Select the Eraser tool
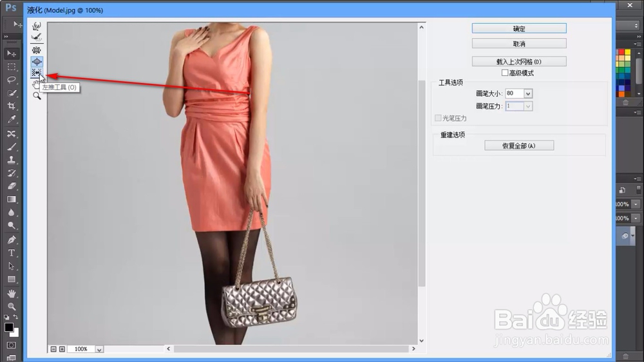This screenshot has width=644, height=362. click(12, 186)
